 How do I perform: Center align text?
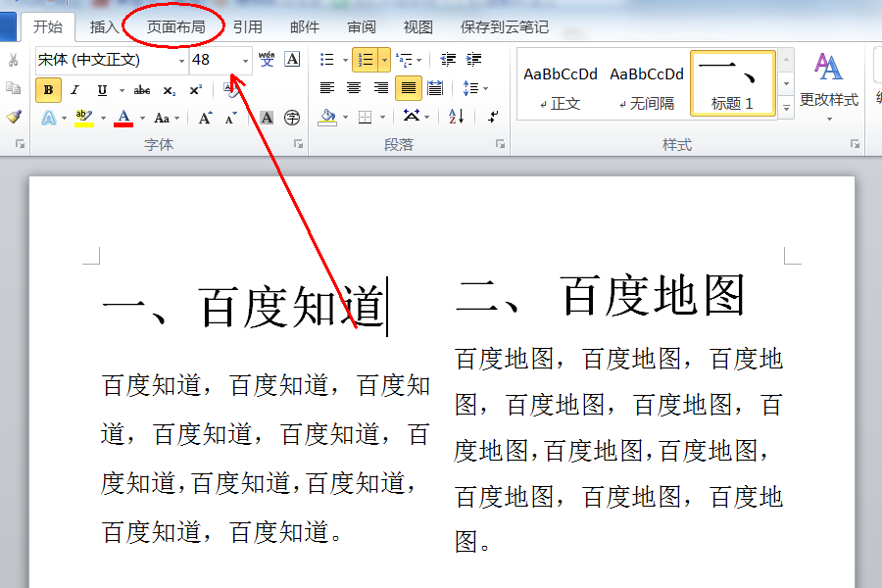point(353,88)
